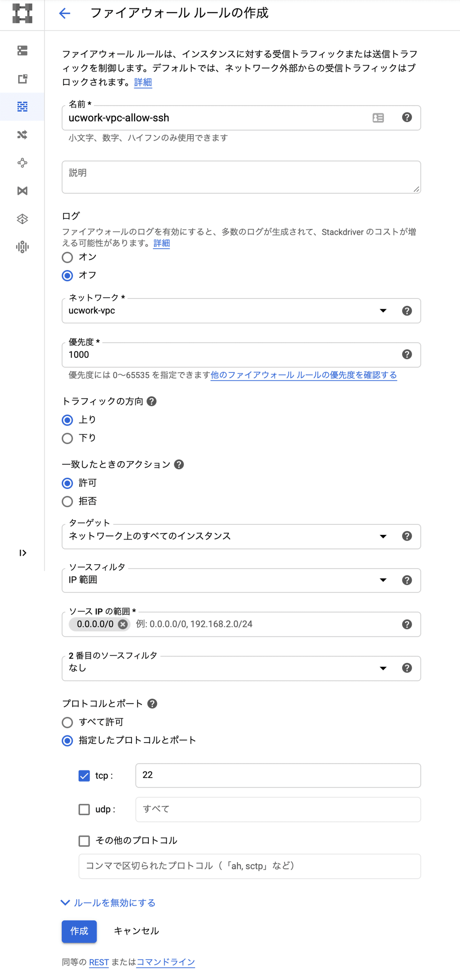
Task: Click the udp port field
Action: tap(278, 810)
